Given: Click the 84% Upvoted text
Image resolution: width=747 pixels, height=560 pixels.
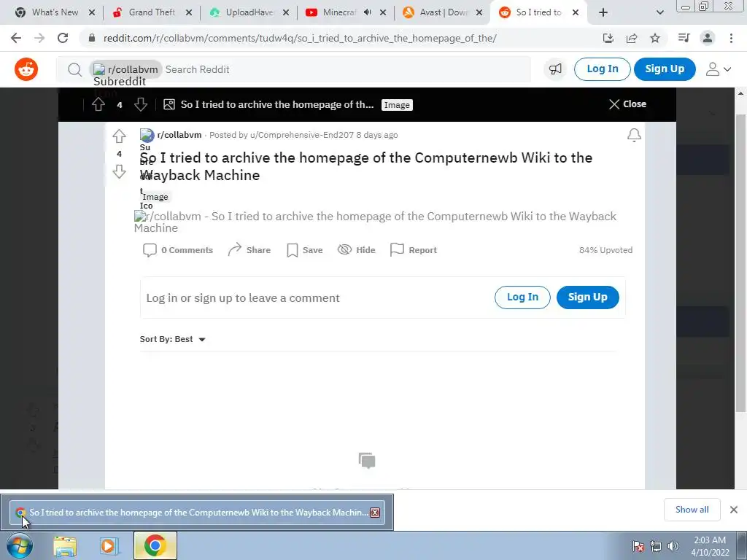Looking at the screenshot, I should (605, 250).
